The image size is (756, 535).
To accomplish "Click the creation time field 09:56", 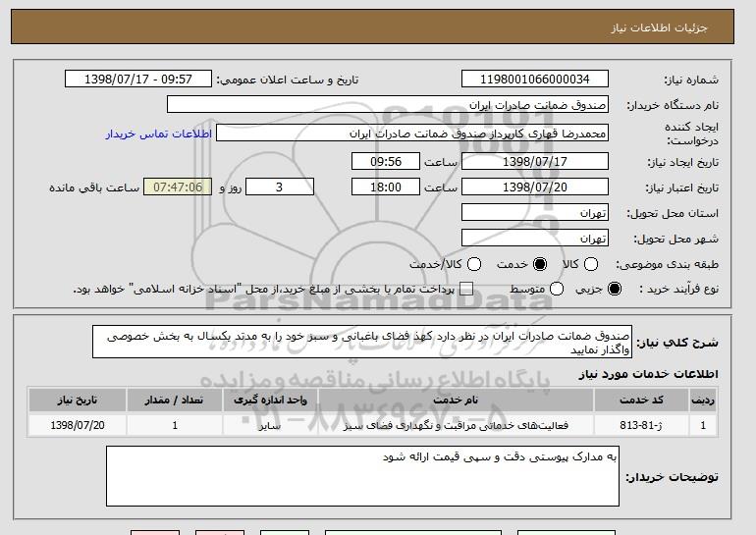I will (x=386, y=161).
